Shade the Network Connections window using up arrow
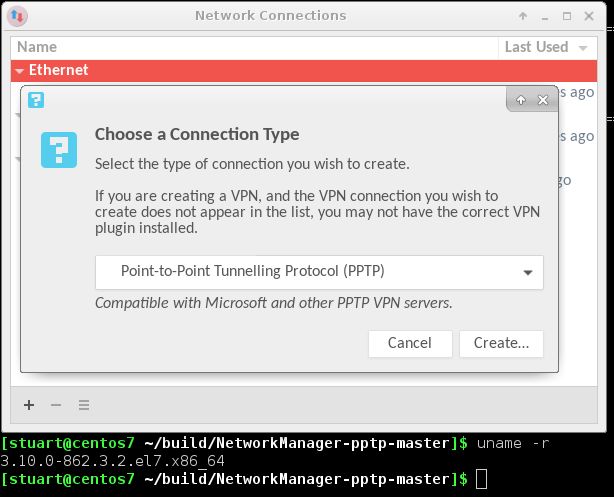The height and width of the screenshot is (497, 614). (523, 16)
